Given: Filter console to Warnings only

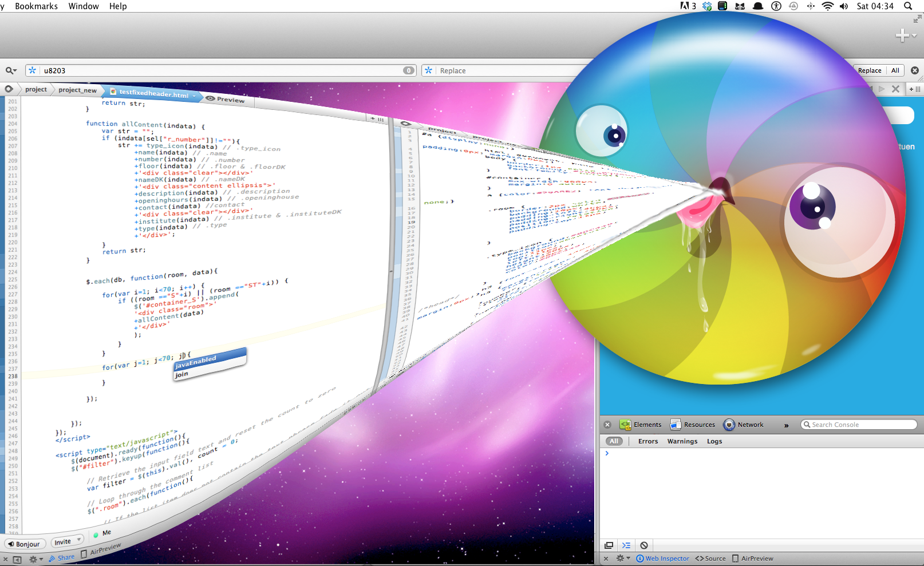Looking at the screenshot, I should point(682,441).
